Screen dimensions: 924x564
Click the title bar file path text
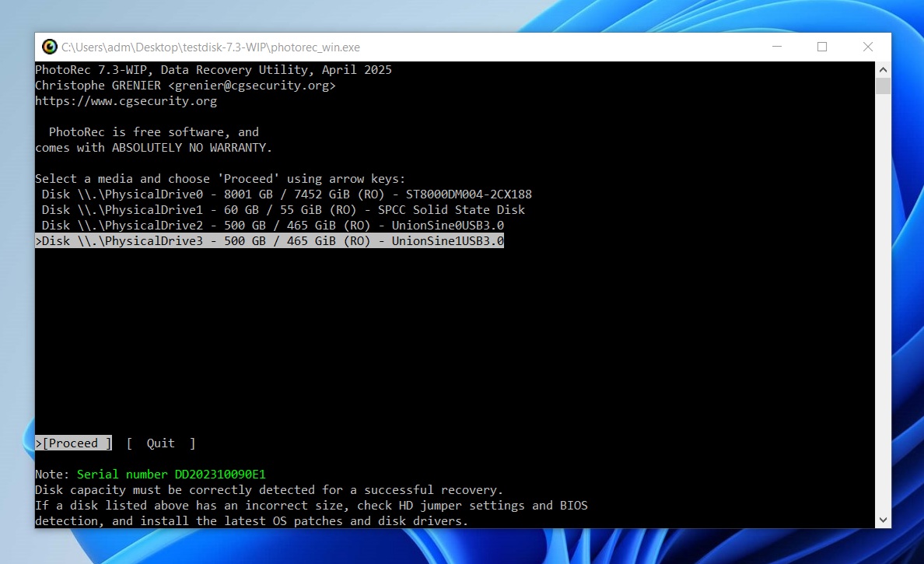point(211,47)
